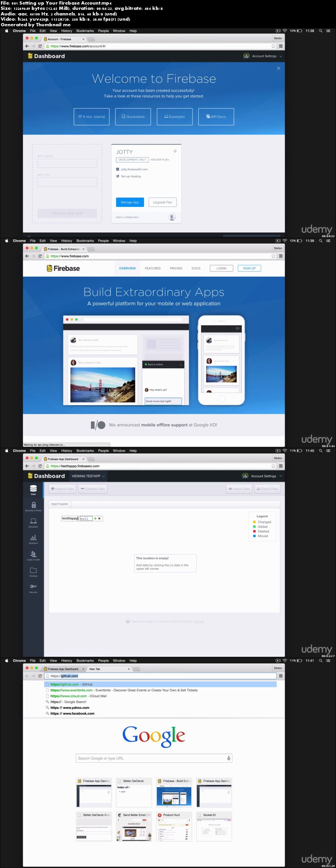Reload the testttappp.firebaseio.com page
The image size is (336, 868).
pos(40,466)
